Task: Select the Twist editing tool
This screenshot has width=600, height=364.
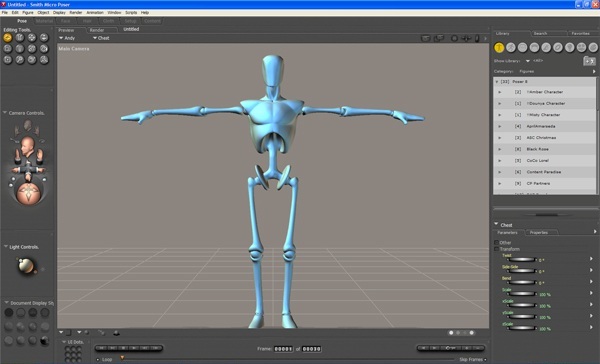Action: coord(20,38)
